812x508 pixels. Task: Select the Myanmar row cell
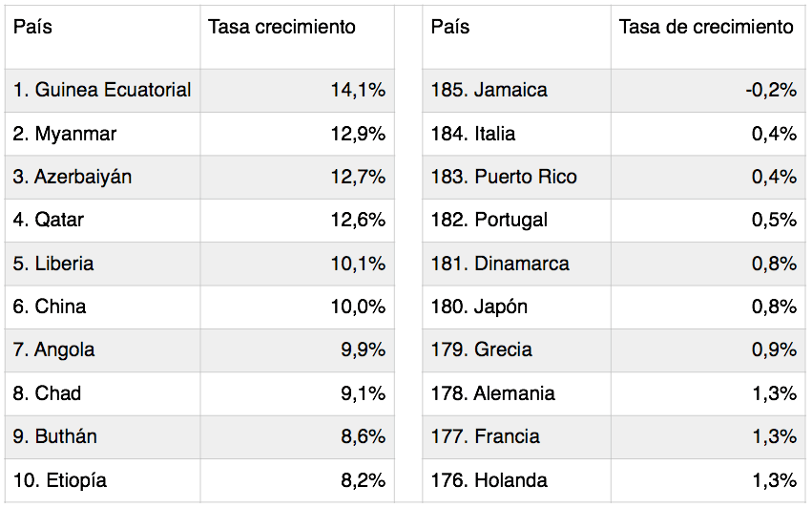(x=102, y=134)
